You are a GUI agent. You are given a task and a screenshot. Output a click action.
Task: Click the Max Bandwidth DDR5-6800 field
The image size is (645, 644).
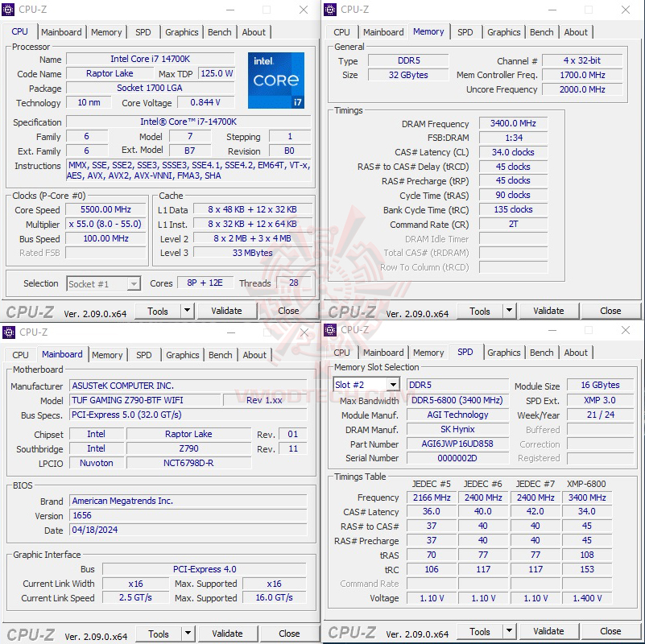point(457,400)
